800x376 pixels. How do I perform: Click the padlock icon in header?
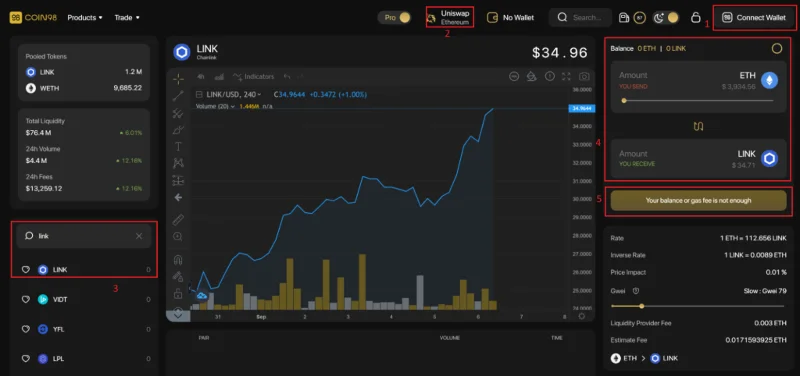[x=695, y=17]
